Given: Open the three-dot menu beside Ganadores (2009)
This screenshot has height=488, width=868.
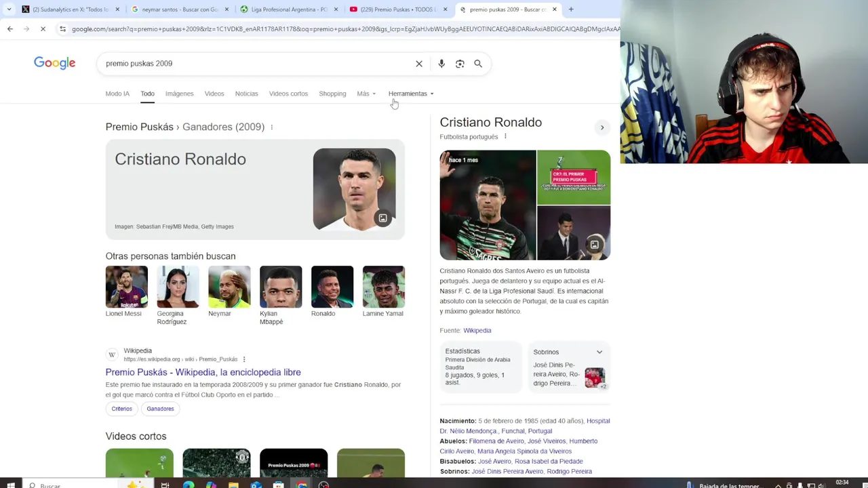Looking at the screenshot, I should coord(272,127).
